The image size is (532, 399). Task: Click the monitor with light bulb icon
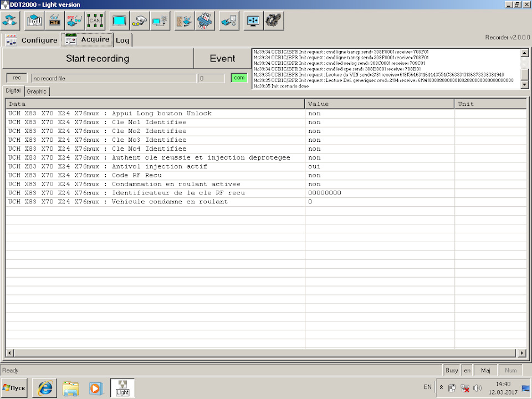coord(160,21)
